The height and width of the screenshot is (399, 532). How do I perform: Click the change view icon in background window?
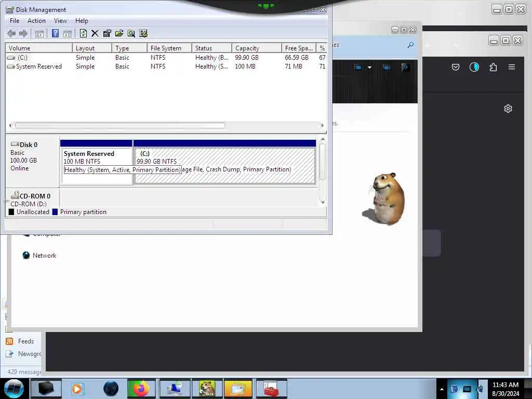tap(358, 67)
